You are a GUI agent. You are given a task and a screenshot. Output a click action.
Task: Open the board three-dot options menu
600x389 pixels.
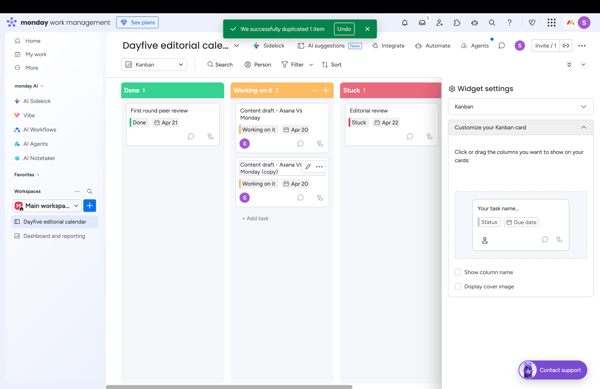[x=582, y=46]
